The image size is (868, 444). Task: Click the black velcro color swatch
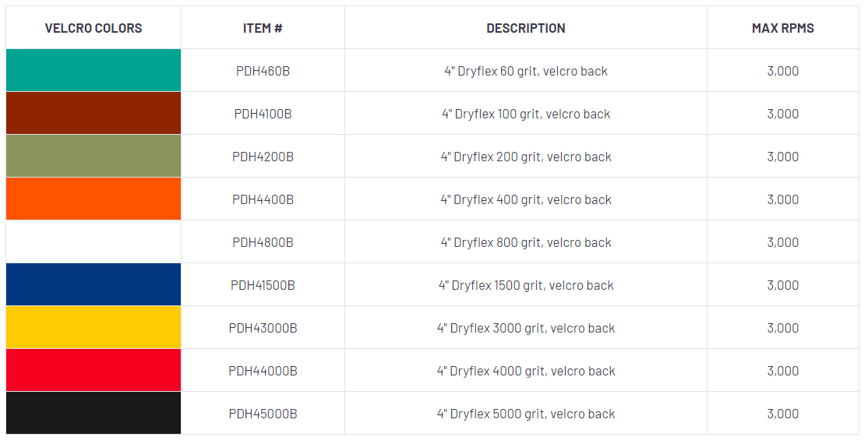pyautogui.click(x=94, y=414)
